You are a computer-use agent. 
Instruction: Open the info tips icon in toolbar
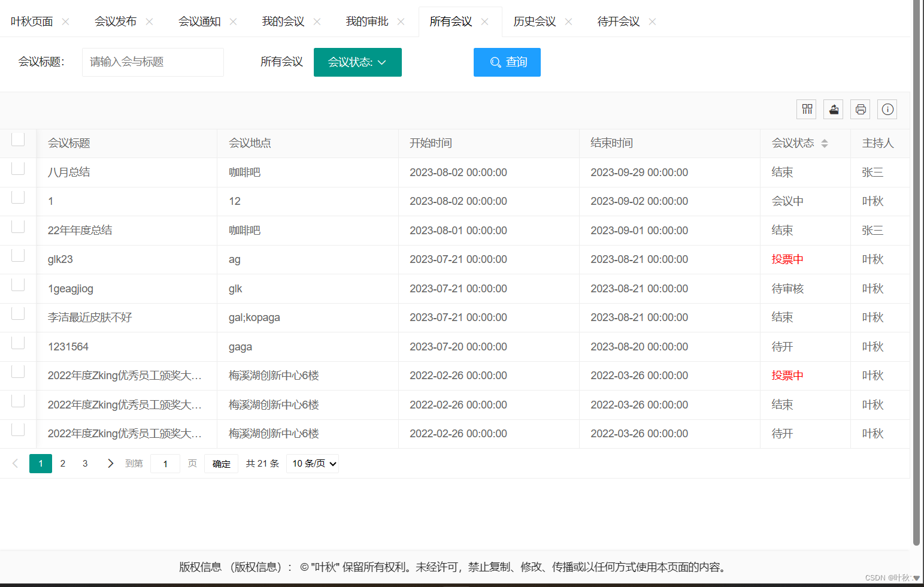887,109
